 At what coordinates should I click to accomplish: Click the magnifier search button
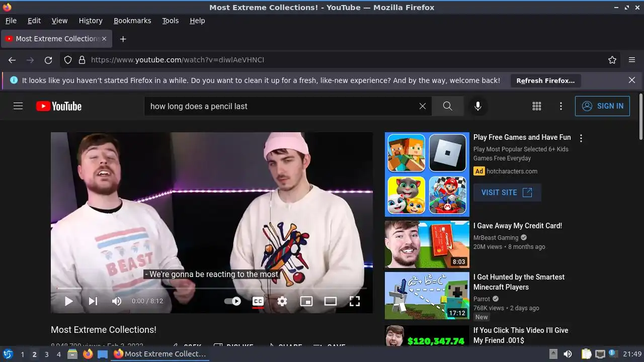(447, 106)
